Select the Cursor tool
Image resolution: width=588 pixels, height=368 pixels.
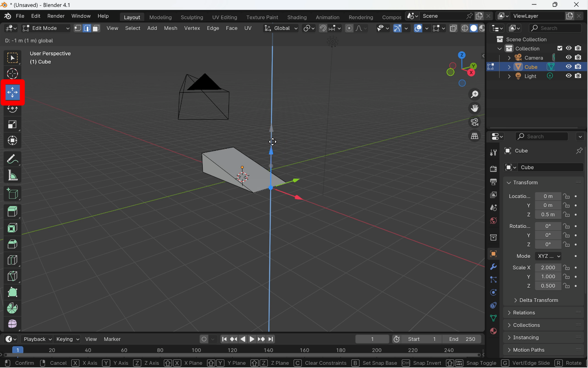(12, 74)
